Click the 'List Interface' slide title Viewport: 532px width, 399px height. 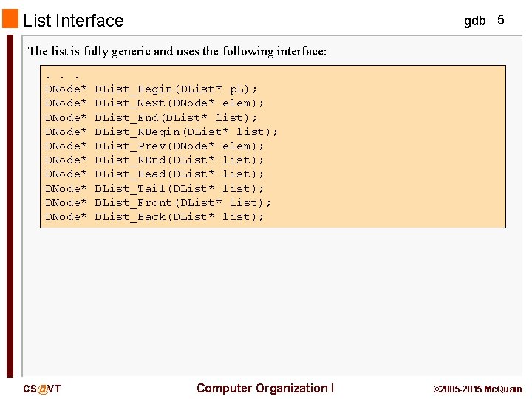click(x=73, y=21)
